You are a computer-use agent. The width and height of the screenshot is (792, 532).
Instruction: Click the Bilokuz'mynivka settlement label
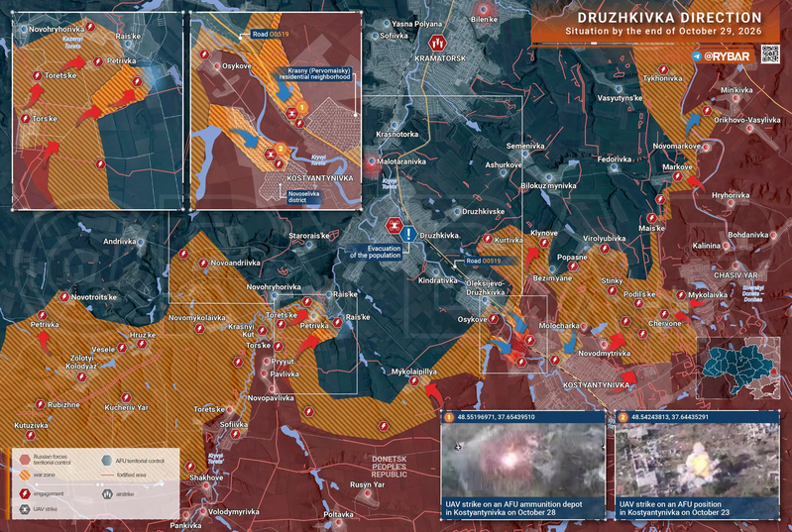(548, 185)
